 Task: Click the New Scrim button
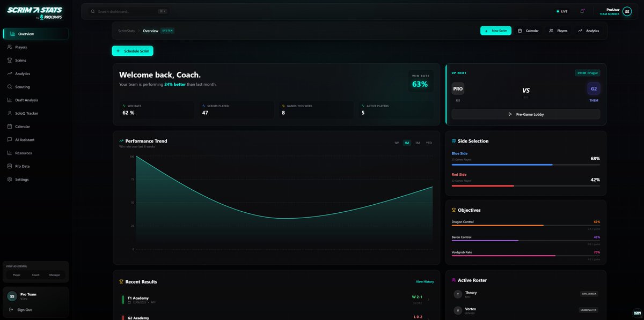pyautogui.click(x=496, y=31)
